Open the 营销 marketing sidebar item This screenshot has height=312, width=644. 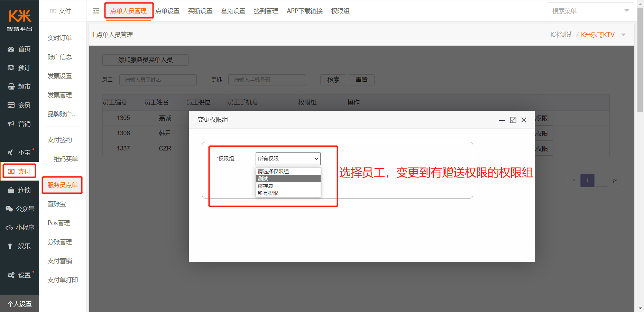(x=19, y=124)
